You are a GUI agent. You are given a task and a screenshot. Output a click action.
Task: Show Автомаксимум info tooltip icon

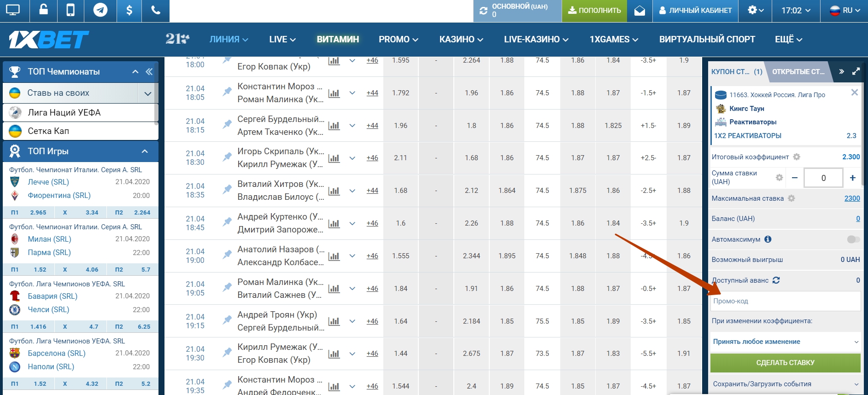pyautogui.click(x=768, y=239)
